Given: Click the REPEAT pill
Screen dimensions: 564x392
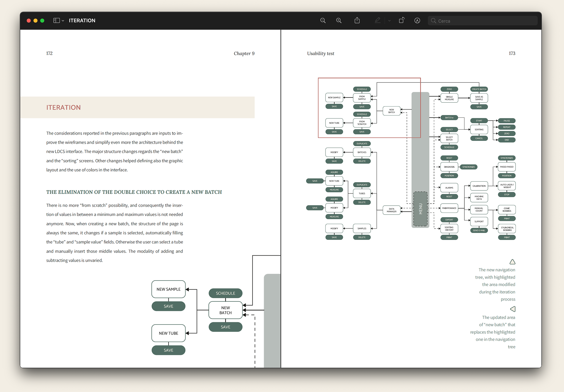Looking at the screenshot, I should [x=507, y=127].
